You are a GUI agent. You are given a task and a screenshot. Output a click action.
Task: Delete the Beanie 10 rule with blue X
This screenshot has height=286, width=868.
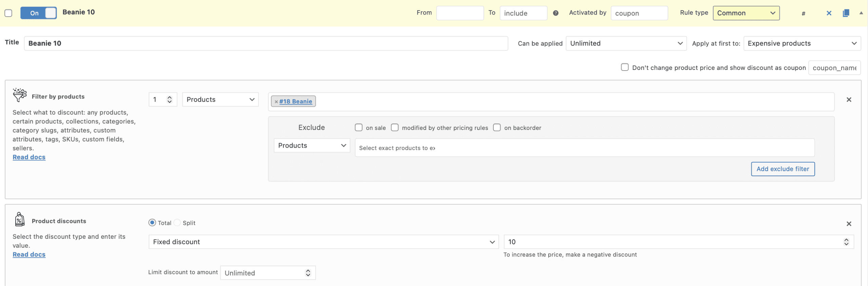(x=829, y=13)
